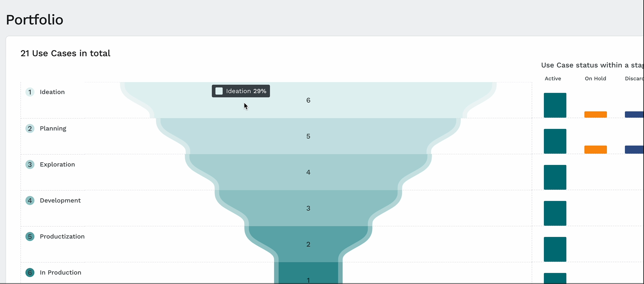644x284 pixels.
Task: Click the In Production stage number 6 badge
Action: click(30, 272)
